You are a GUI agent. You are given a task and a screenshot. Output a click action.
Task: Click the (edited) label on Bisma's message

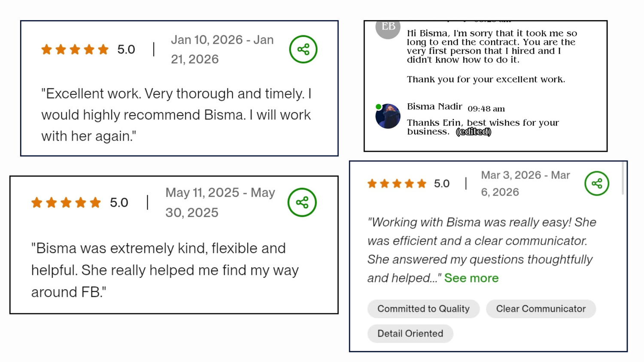(474, 132)
